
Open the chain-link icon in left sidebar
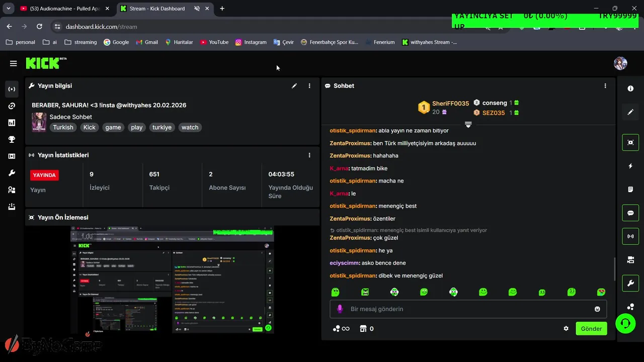(x=12, y=106)
